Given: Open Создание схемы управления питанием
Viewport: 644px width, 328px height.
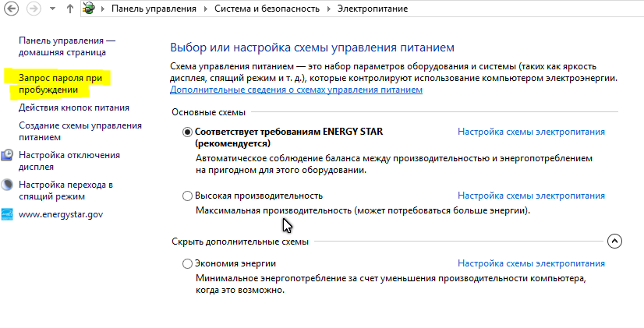Looking at the screenshot, I should pyautogui.click(x=80, y=132).
